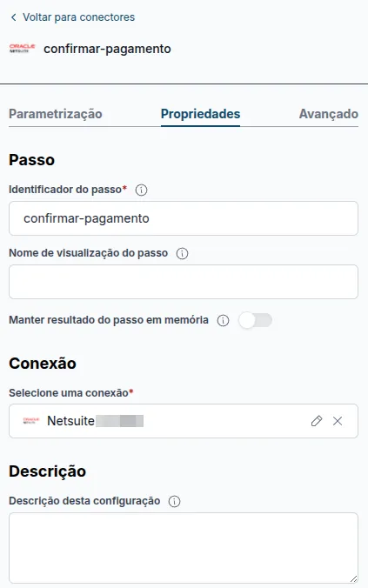Focus the Identificador do passo field
Screen dimensions: 368x588
click(184, 218)
